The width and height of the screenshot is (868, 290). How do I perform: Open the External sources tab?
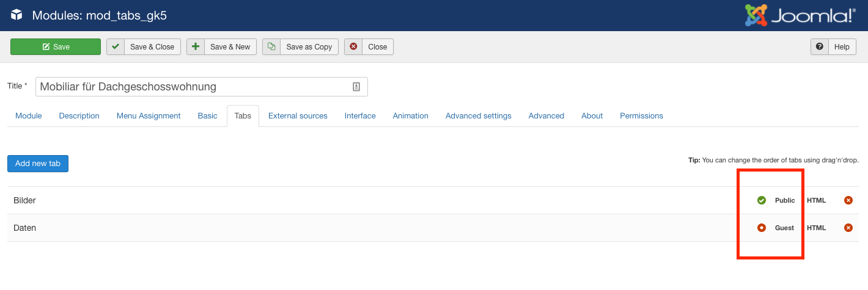(298, 116)
